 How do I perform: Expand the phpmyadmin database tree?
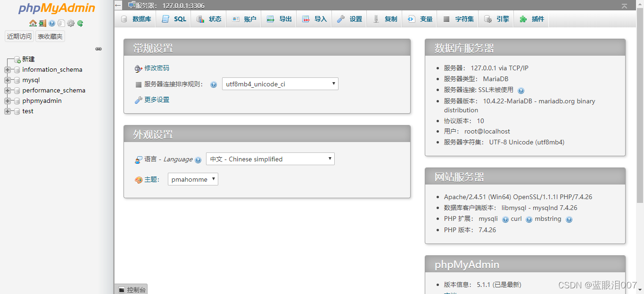[x=7, y=101]
